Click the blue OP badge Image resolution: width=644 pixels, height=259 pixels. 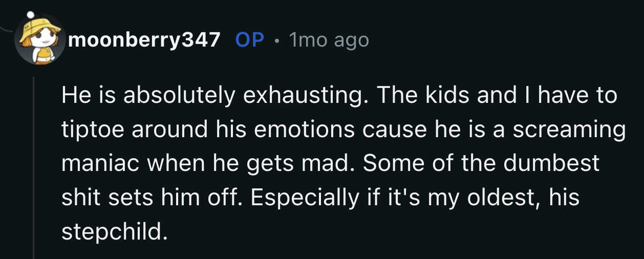(249, 39)
